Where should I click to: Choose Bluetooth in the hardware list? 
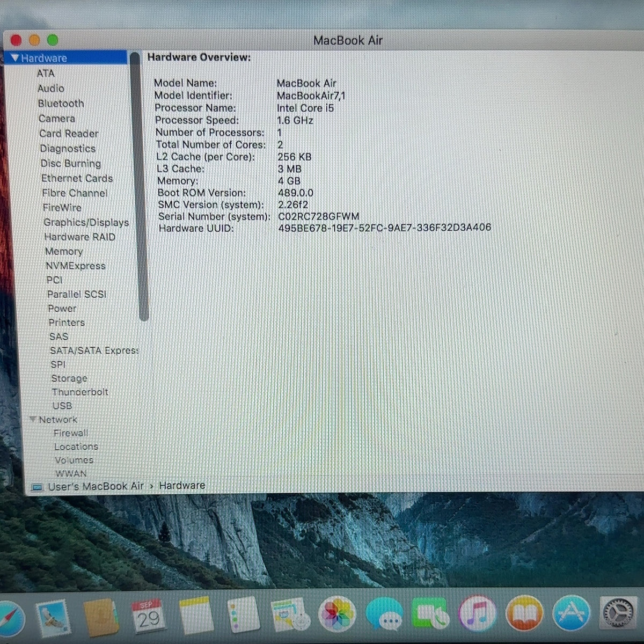pos(61,103)
